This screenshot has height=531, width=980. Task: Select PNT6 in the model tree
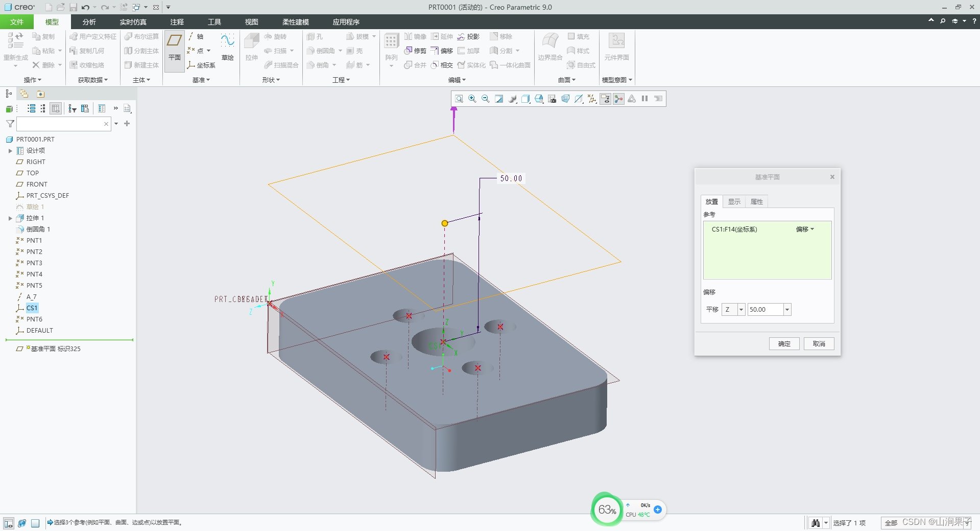point(34,319)
